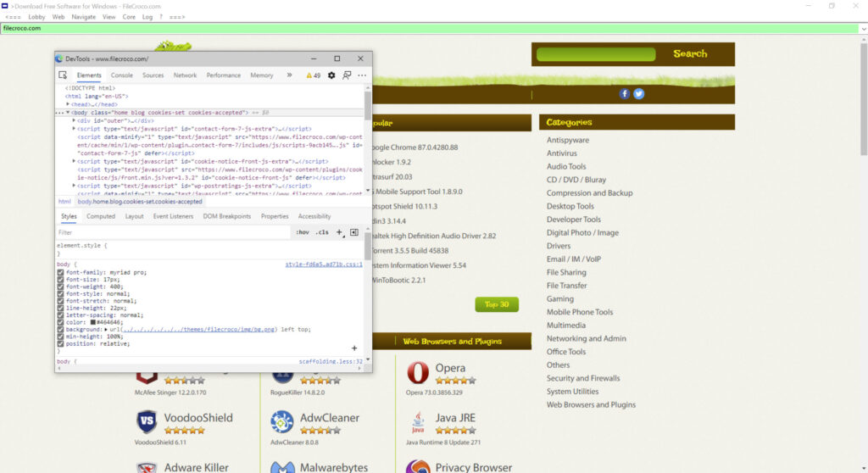Open the Network tab
Screen dimensions: 868x473
(185, 75)
